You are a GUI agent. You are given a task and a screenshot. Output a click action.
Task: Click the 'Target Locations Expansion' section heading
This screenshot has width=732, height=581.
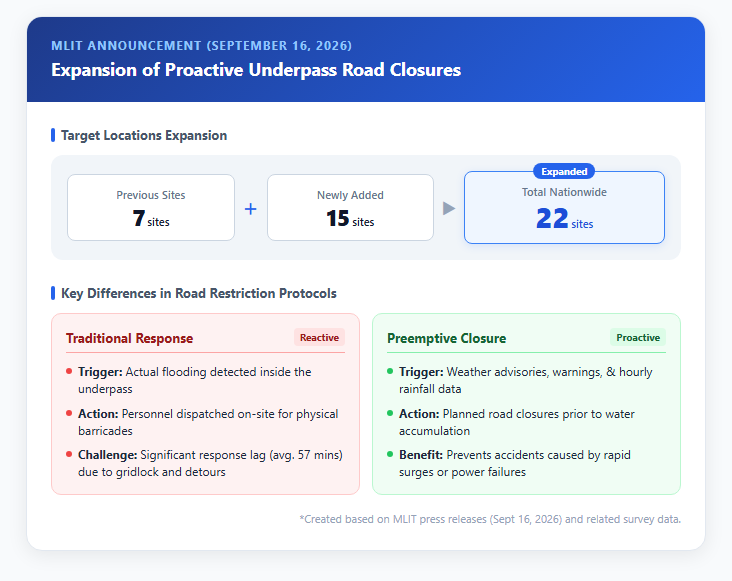(x=144, y=135)
